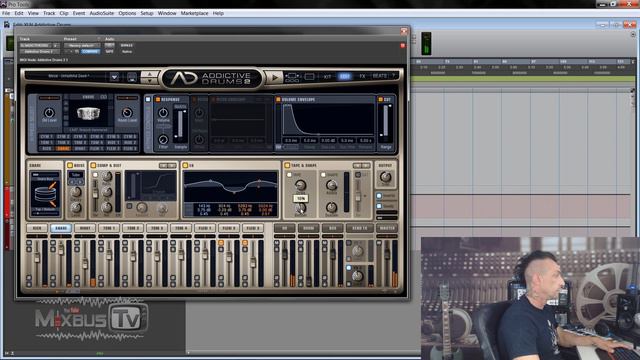
Task: Toggle the Tape & Shape power button
Action: [287, 165]
